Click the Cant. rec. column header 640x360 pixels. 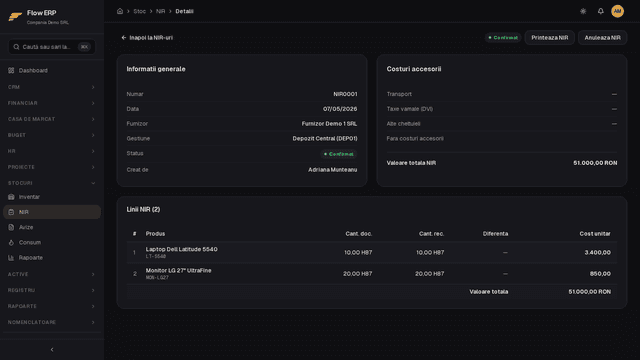pos(431,234)
